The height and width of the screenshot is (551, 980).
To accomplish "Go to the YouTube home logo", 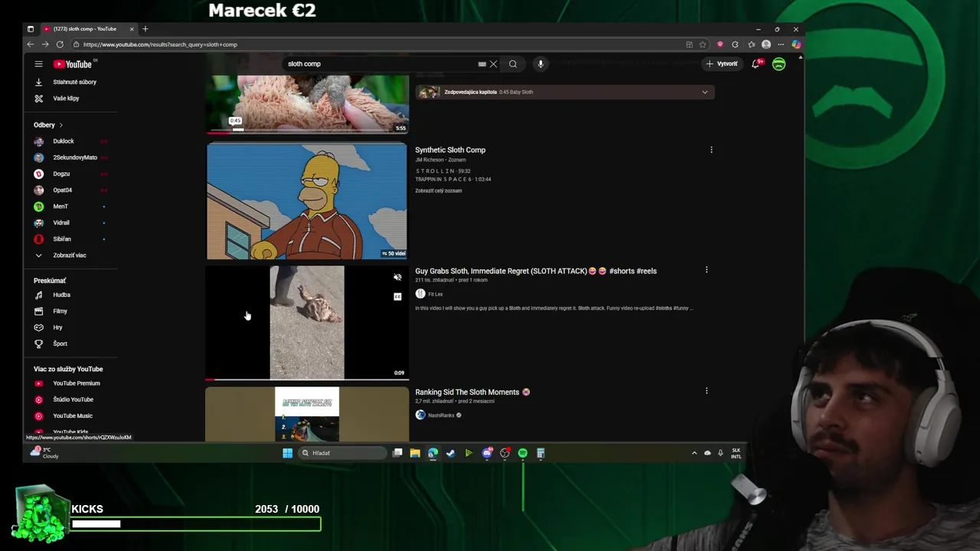I will 73,64.
